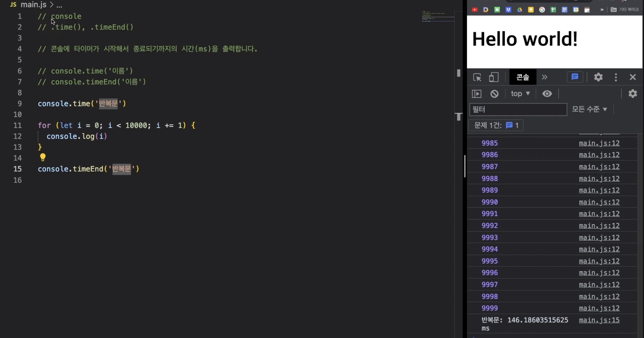This screenshot has width=644, height=338.
Task: Expand more DevTools tabs chevron
Action: coord(545,77)
